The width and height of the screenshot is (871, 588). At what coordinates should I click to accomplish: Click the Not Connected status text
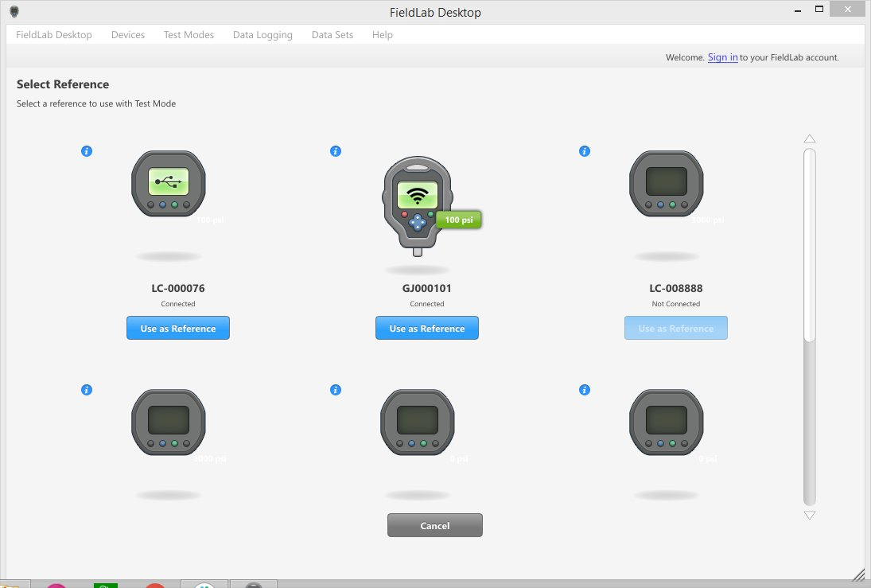click(x=675, y=303)
